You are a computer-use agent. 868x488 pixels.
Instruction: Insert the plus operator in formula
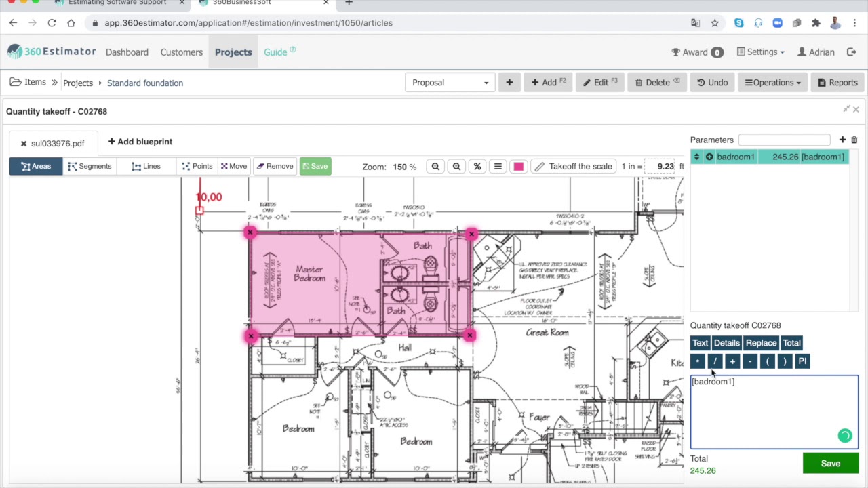[x=732, y=361]
